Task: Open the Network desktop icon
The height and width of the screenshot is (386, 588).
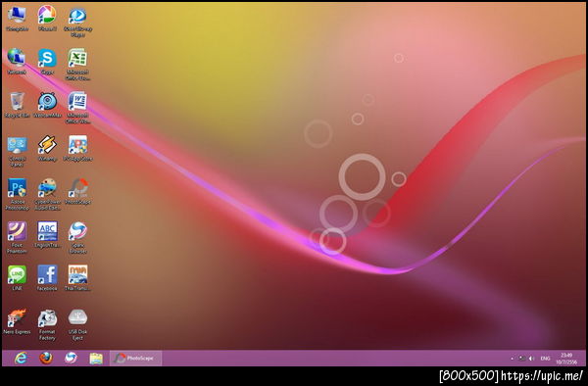Action: coord(17,61)
